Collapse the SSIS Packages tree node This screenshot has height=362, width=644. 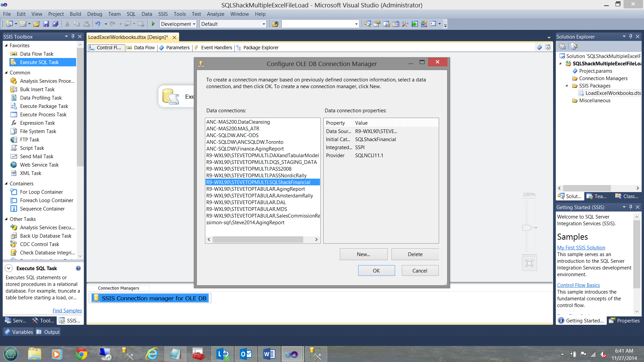(567, 86)
